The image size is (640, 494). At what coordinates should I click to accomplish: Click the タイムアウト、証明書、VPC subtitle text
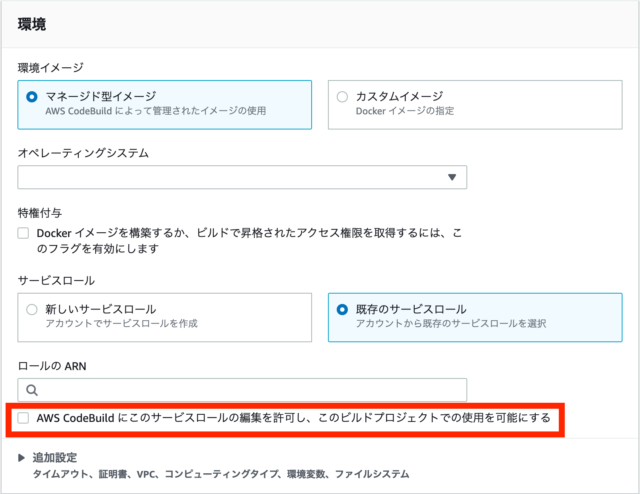click(95, 474)
